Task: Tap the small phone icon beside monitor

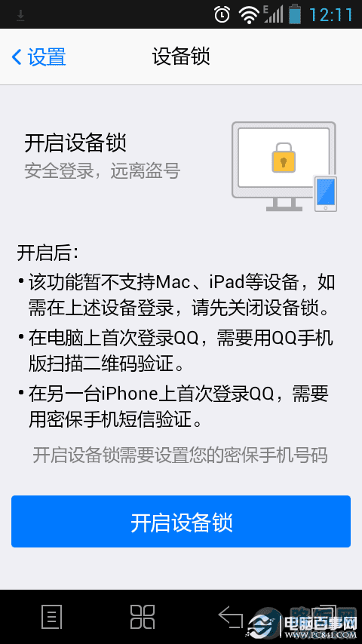Action: point(326,194)
